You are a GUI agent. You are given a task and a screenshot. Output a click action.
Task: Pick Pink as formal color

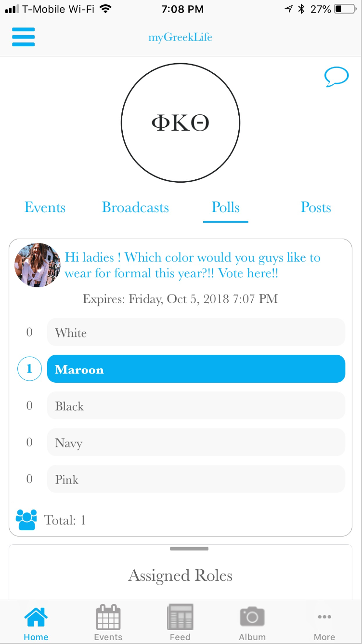click(x=196, y=479)
